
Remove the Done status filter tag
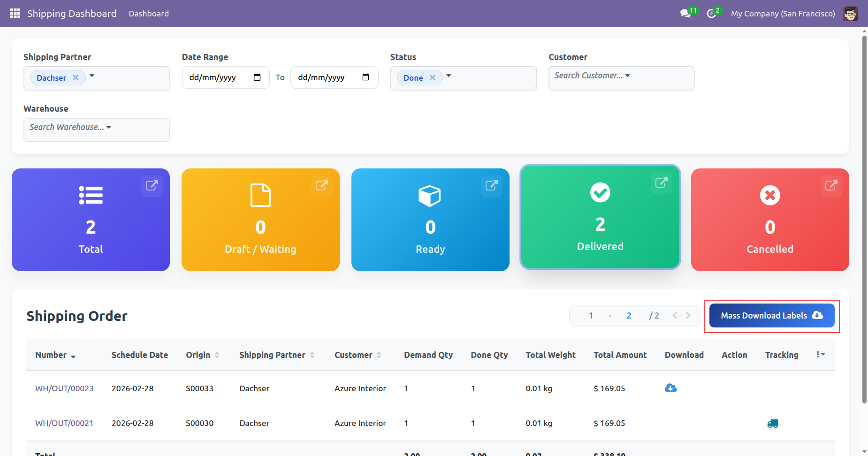tap(433, 77)
